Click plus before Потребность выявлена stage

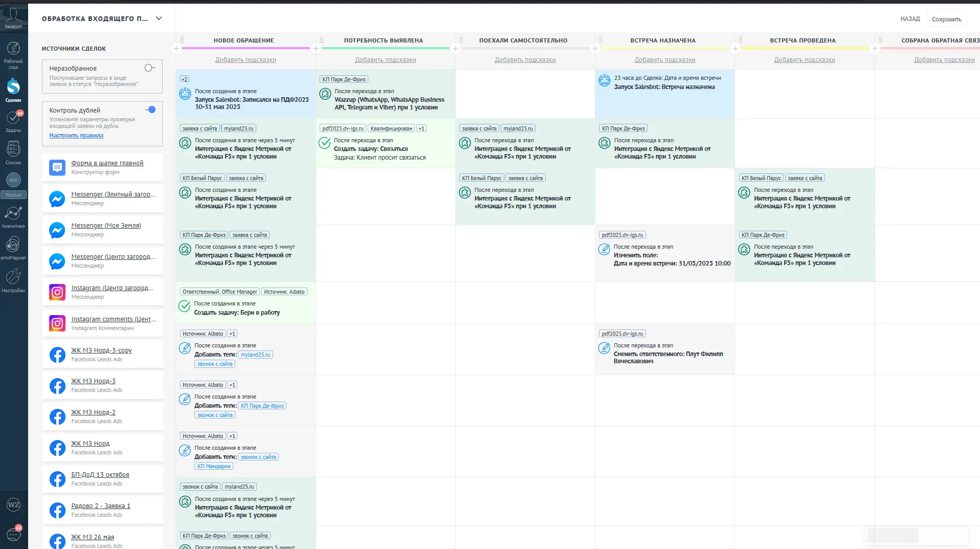click(316, 49)
